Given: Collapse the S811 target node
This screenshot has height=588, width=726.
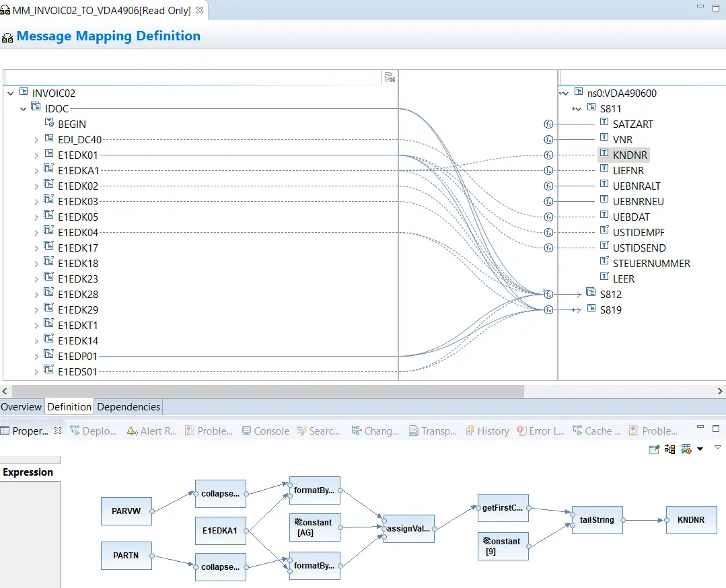Looking at the screenshot, I should (x=578, y=109).
